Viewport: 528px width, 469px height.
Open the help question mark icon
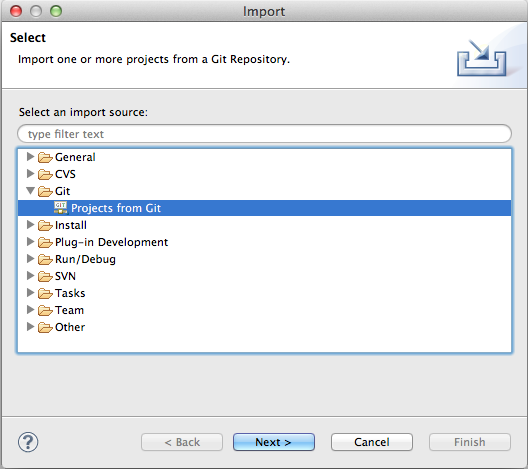click(x=28, y=442)
